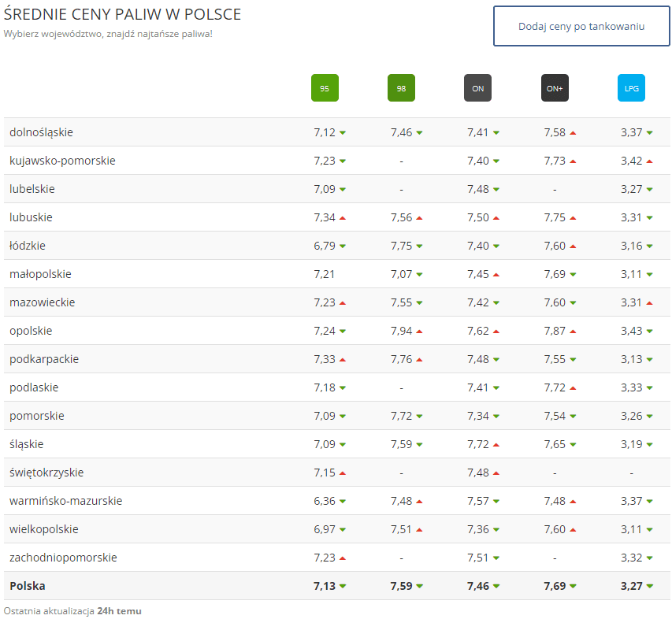Choose the małopolskie voivodeship
The image size is (672, 619).
(x=40, y=274)
